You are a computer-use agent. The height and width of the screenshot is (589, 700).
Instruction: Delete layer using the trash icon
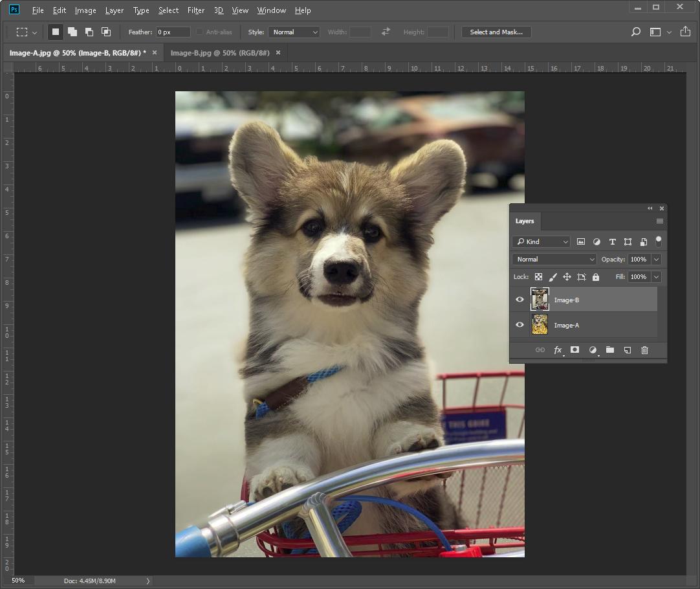click(644, 350)
